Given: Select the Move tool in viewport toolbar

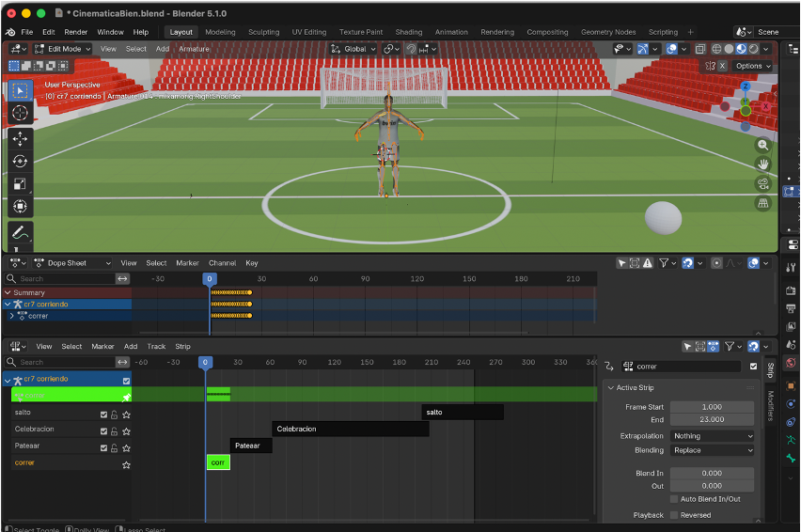Looking at the screenshot, I should click(x=20, y=138).
